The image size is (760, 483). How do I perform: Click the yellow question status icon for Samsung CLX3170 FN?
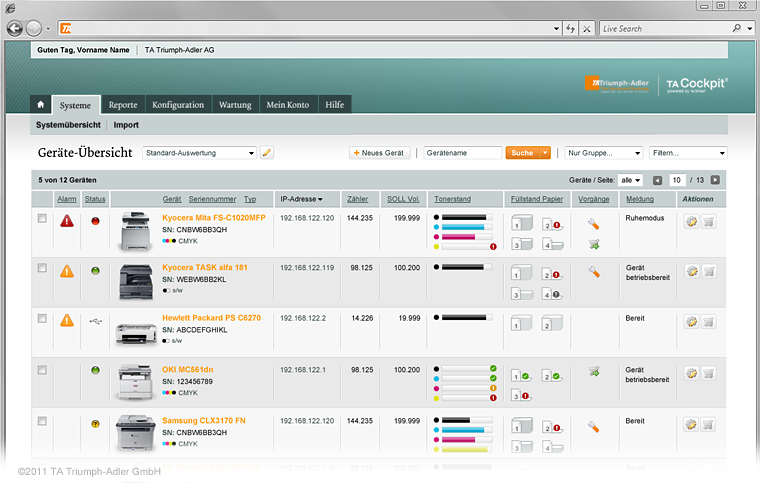coord(95,424)
